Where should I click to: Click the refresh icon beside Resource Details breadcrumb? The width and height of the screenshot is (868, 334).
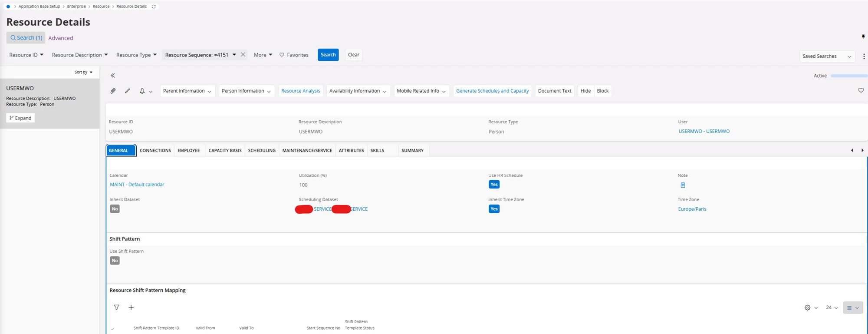(154, 7)
